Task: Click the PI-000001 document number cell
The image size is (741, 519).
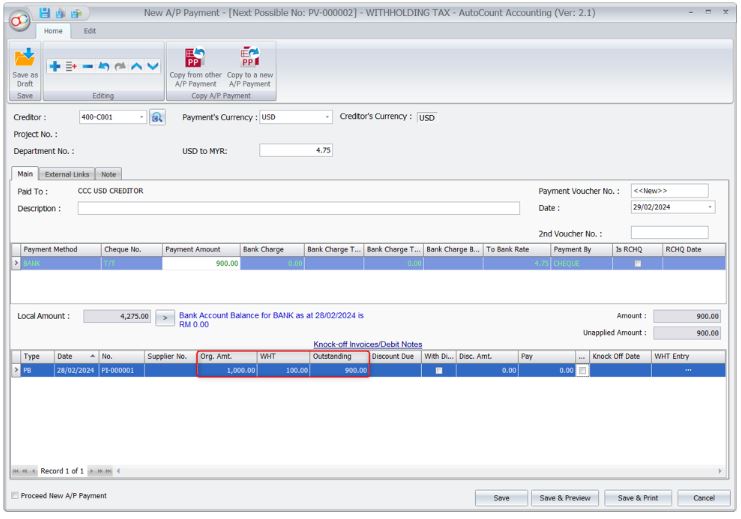Action: pyautogui.click(x=121, y=371)
